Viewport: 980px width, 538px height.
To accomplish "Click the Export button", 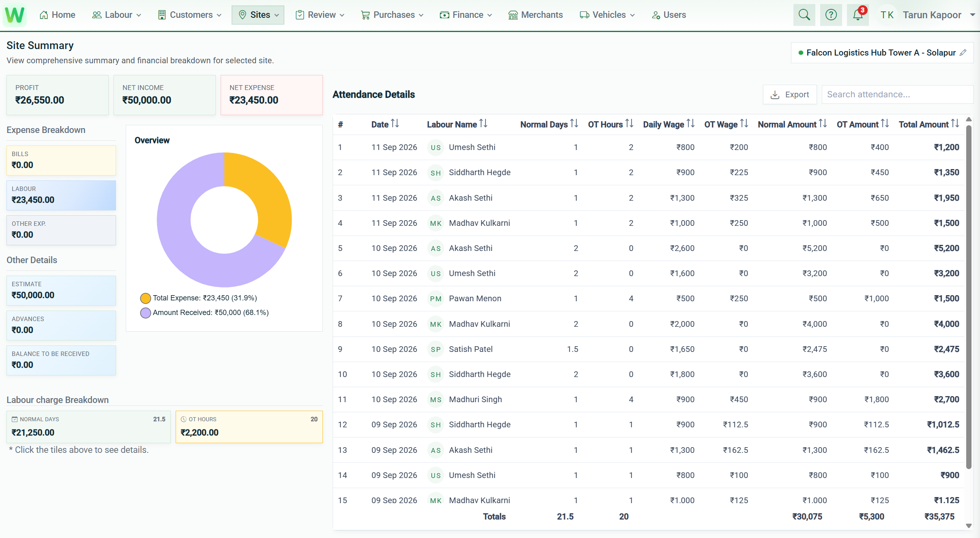I will pos(790,94).
